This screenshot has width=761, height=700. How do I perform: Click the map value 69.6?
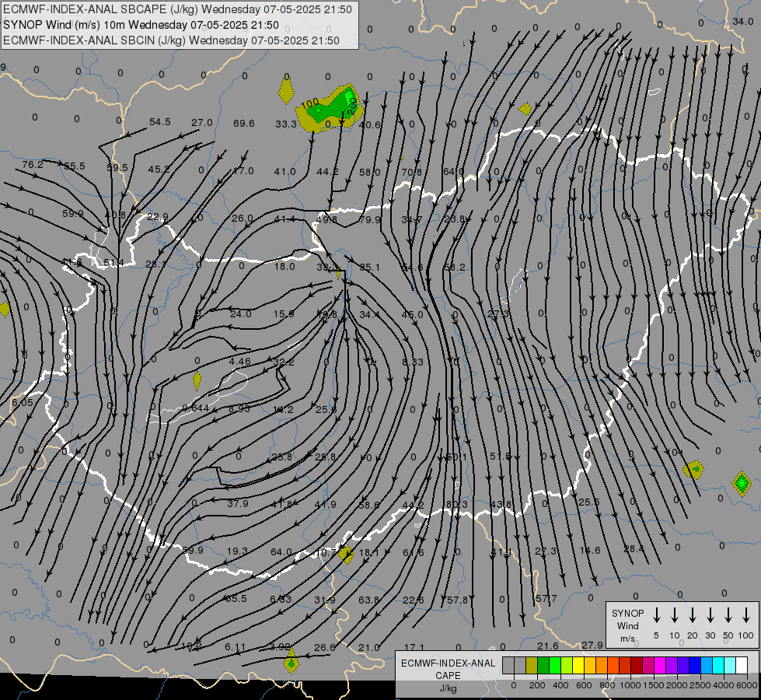(x=243, y=123)
